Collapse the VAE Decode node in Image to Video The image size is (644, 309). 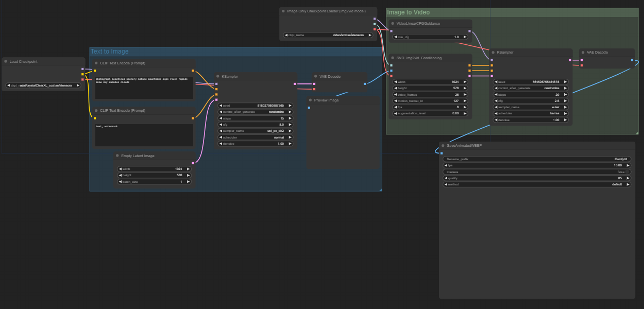583,52
